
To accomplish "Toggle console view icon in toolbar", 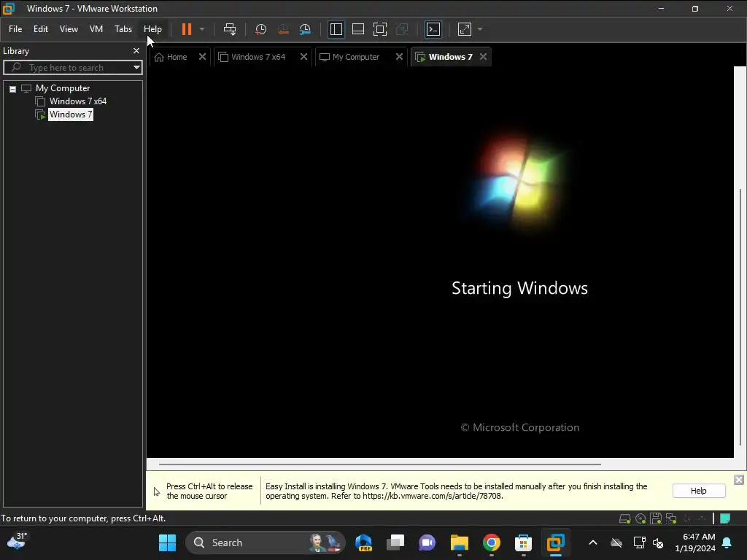I will pyautogui.click(x=433, y=29).
